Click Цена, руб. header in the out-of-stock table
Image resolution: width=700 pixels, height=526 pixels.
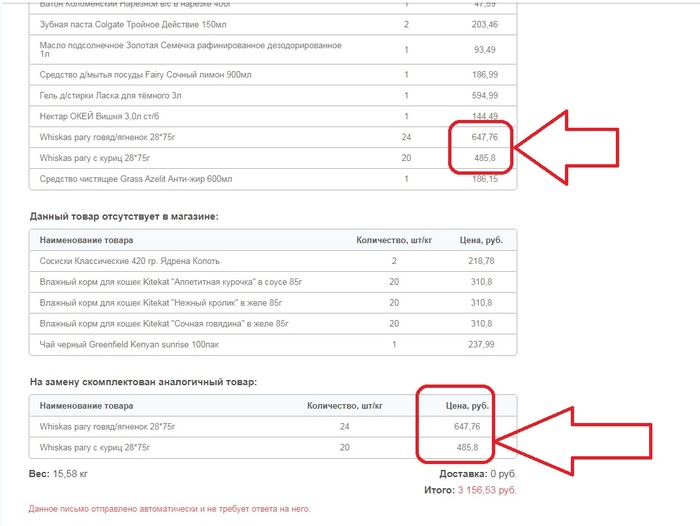pos(481,240)
